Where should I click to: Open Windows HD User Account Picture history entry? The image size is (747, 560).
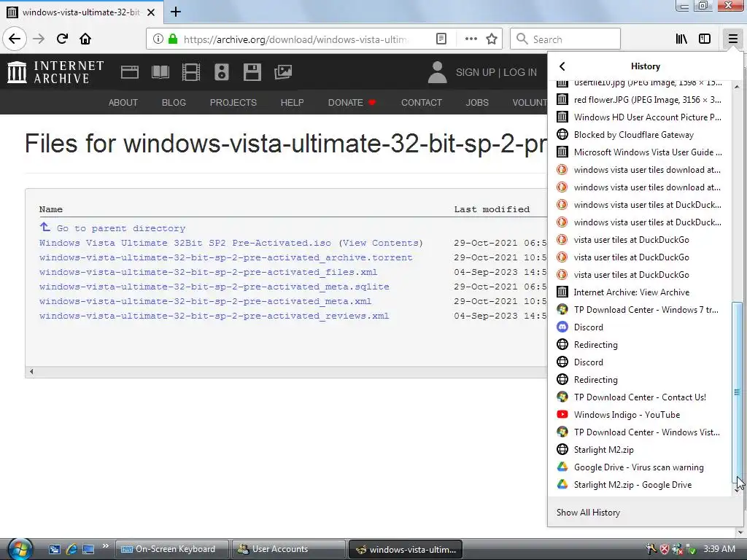[x=639, y=117]
